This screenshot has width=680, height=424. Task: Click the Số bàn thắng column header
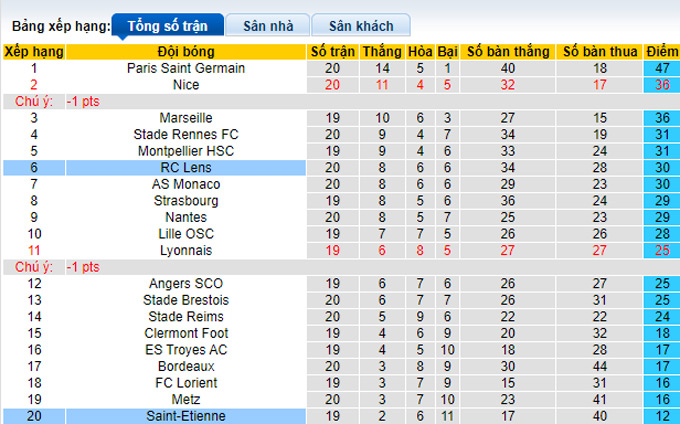point(507,51)
